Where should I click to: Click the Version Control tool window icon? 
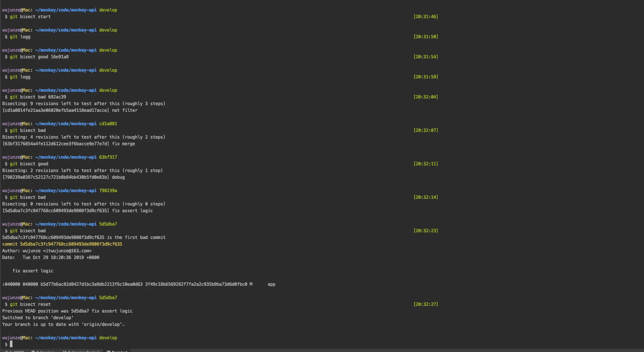[x=65, y=351]
